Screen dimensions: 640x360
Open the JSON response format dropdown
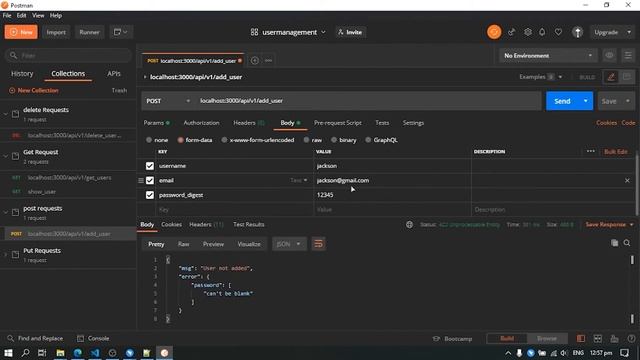(x=289, y=244)
